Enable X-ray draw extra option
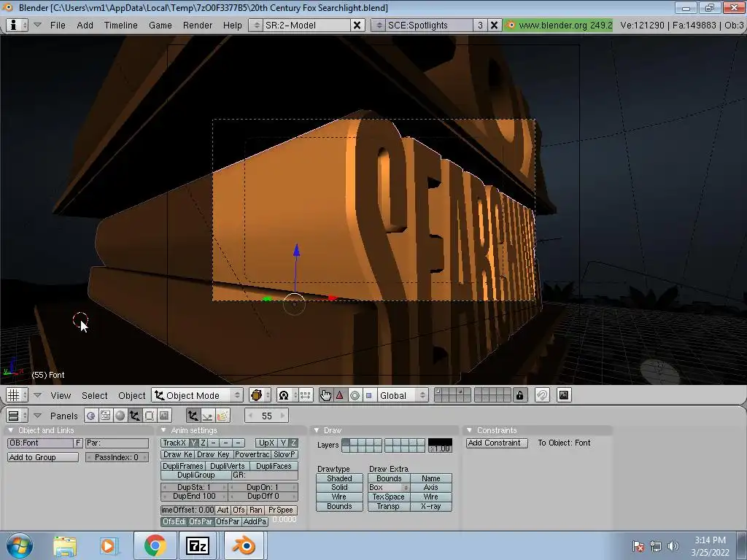Viewport: 747px width, 560px height. coord(430,507)
